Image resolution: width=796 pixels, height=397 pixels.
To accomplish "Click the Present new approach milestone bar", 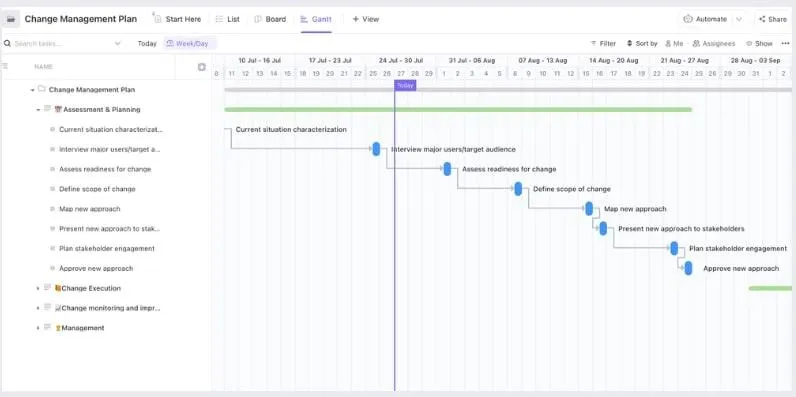I will click(603, 228).
